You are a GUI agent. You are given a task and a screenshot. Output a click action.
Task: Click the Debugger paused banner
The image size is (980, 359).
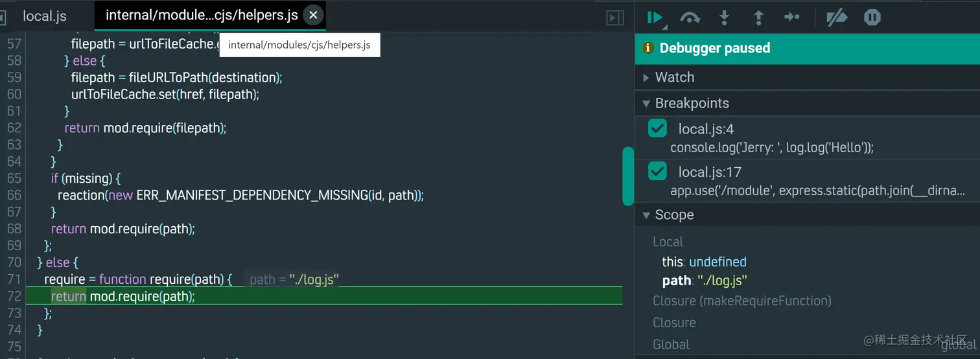[x=808, y=48]
